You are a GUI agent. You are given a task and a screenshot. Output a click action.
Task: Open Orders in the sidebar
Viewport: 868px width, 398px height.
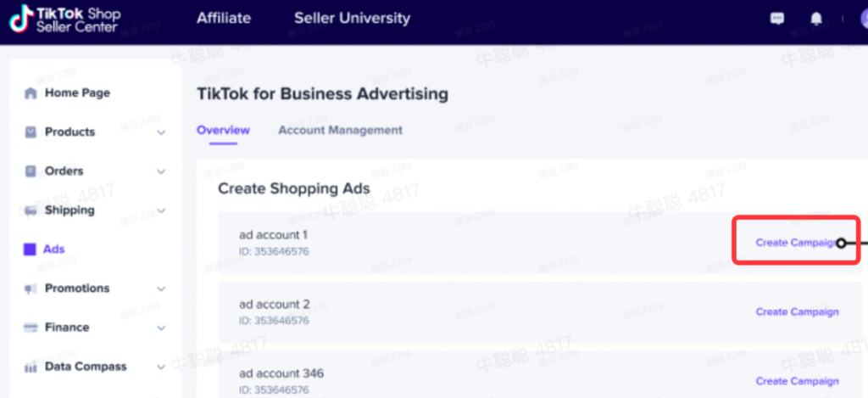(64, 171)
